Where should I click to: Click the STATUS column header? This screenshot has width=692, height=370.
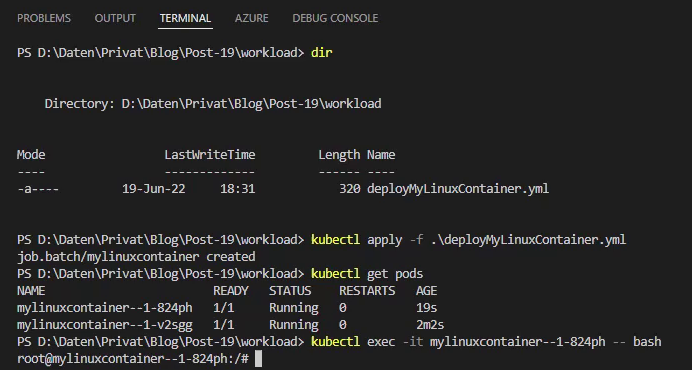tap(290, 291)
